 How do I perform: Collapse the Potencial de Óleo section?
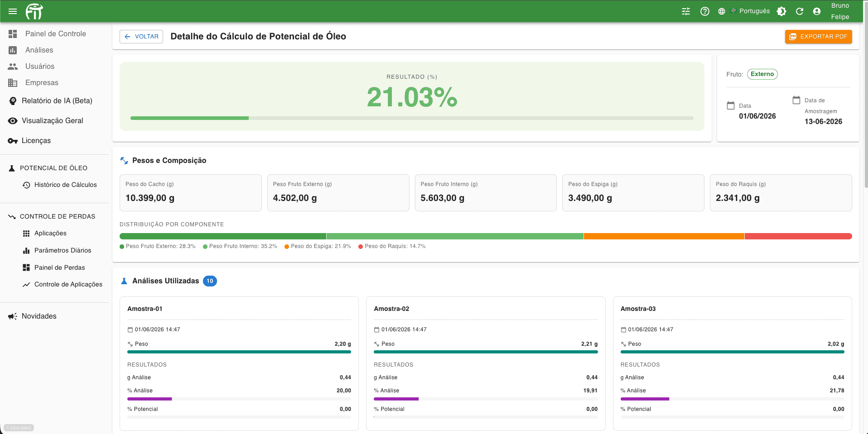click(x=54, y=168)
